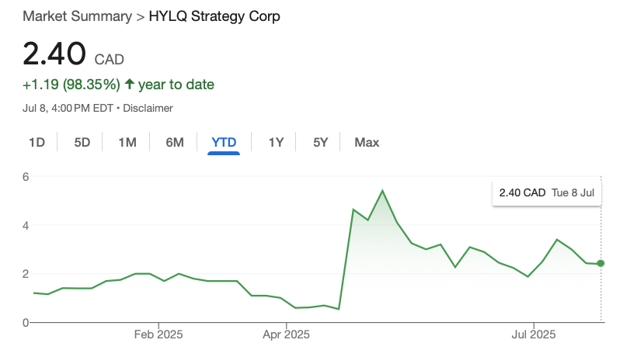Click the large 2.40 price value

click(x=54, y=54)
